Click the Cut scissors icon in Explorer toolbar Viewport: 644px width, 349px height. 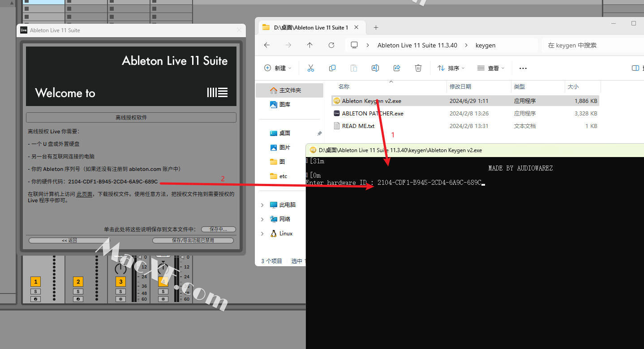tap(310, 68)
